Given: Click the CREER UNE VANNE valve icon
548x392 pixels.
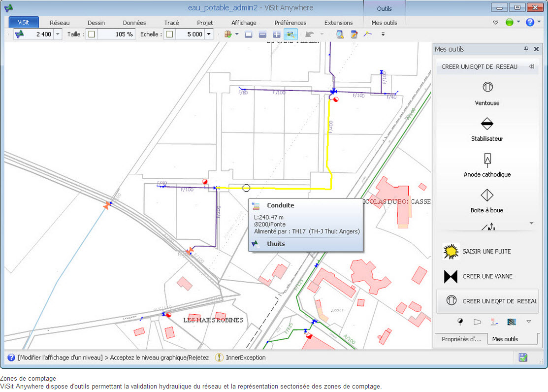Looking at the screenshot, I should [451, 276].
